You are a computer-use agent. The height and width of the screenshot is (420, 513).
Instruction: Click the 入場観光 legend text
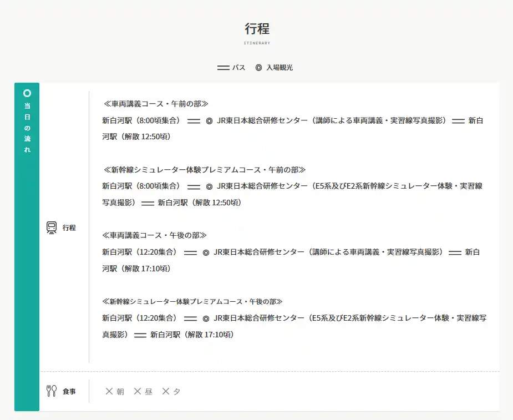click(x=280, y=68)
